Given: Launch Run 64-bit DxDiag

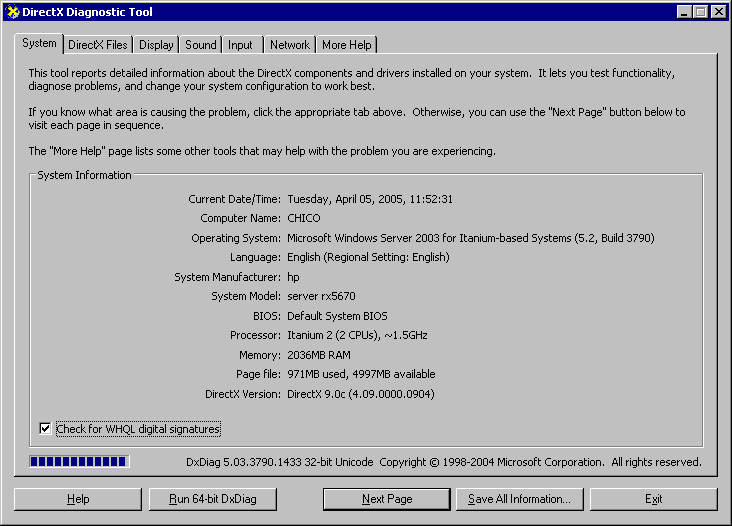Looking at the screenshot, I should (x=213, y=499).
